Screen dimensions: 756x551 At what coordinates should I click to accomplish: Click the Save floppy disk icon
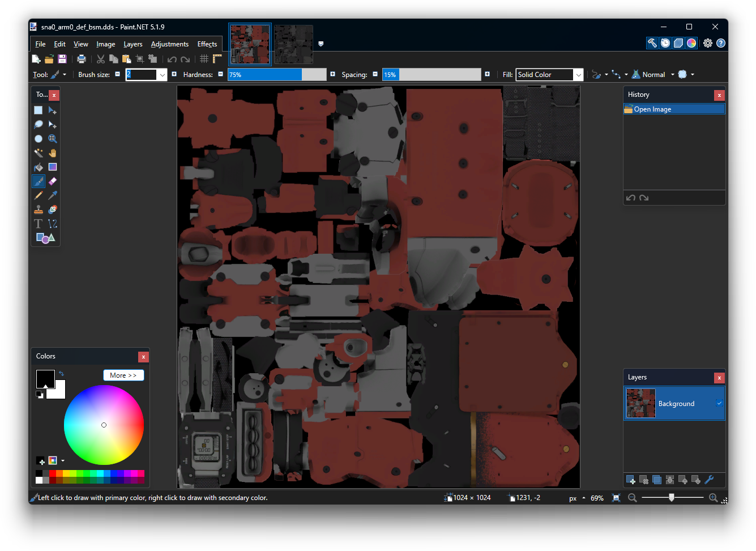[x=62, y=59]
